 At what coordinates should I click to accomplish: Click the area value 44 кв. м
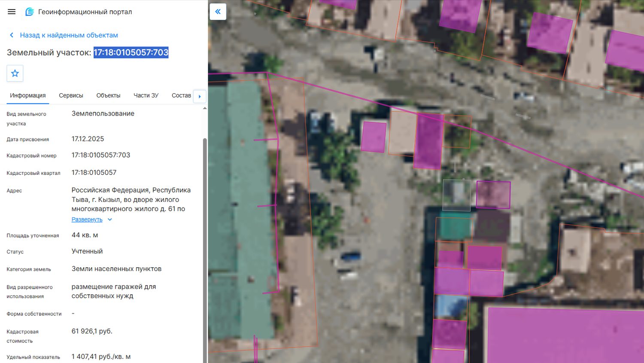click(x=85, y=235)
